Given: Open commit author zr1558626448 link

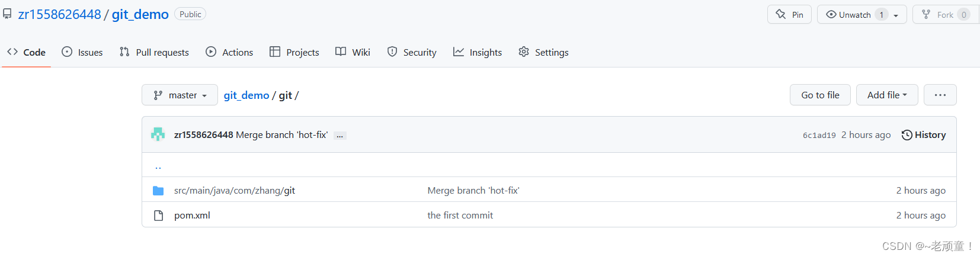Looking at the screenshot, I should (204, 135).
